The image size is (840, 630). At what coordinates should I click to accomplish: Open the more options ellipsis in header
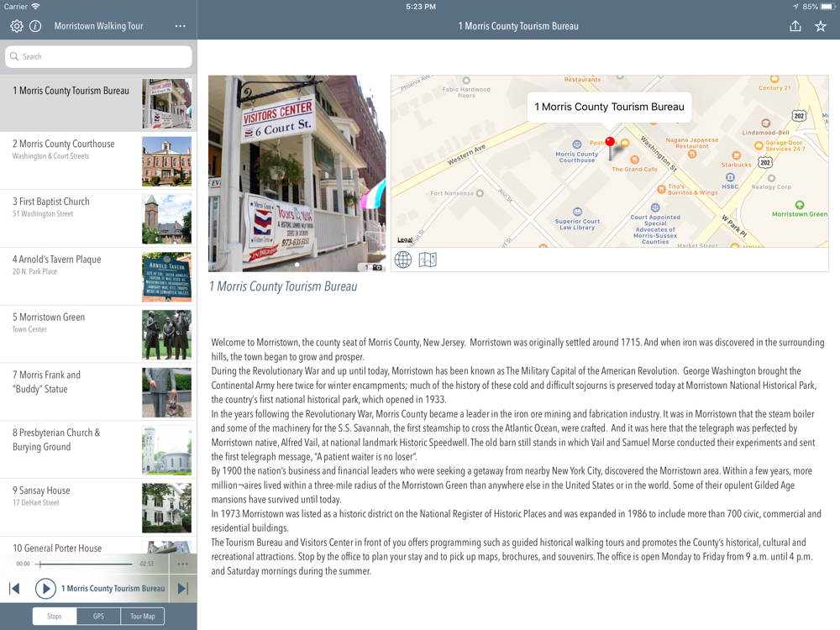pyautogui.click(x=181, y=26)
